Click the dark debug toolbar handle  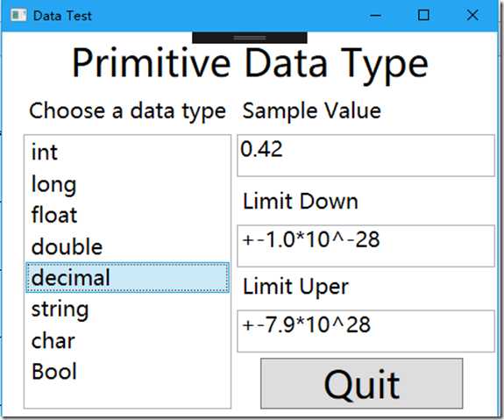pos(250,38)
